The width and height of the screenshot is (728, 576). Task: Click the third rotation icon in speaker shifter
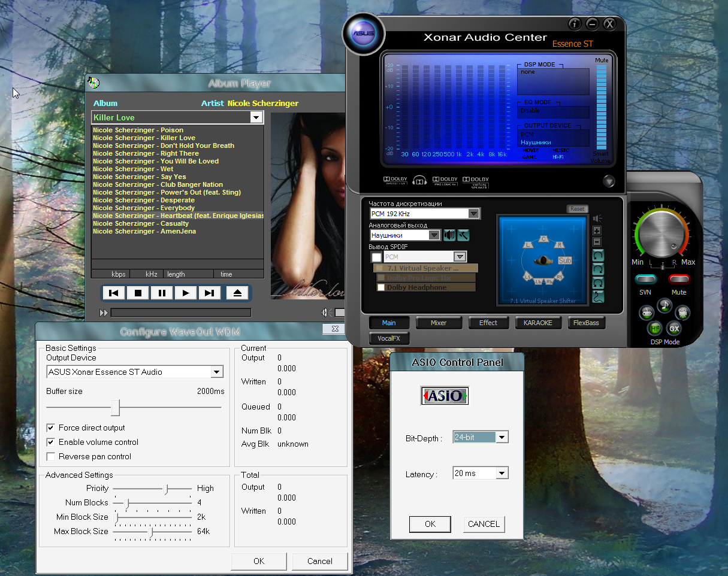tap(598, 283)
